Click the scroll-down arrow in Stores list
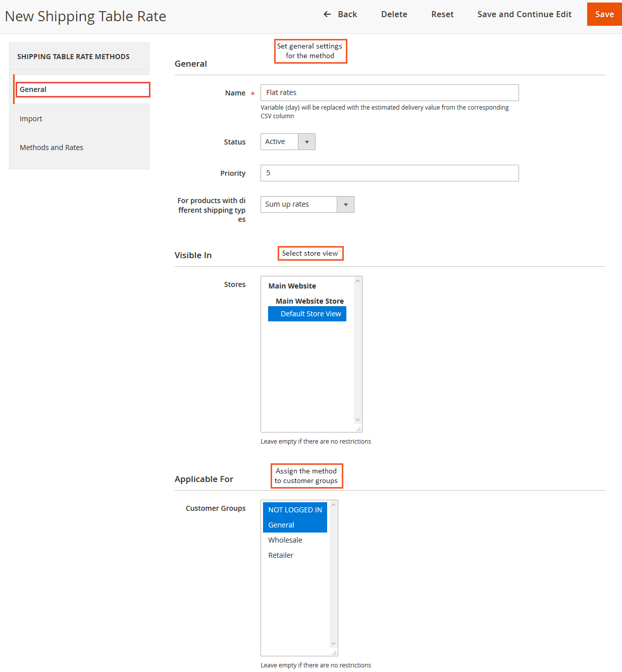 (x=357, y=420)
